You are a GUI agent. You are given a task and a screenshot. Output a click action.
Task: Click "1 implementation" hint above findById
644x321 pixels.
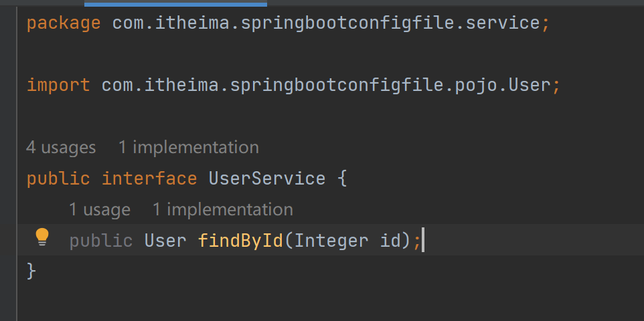[223, 210]
